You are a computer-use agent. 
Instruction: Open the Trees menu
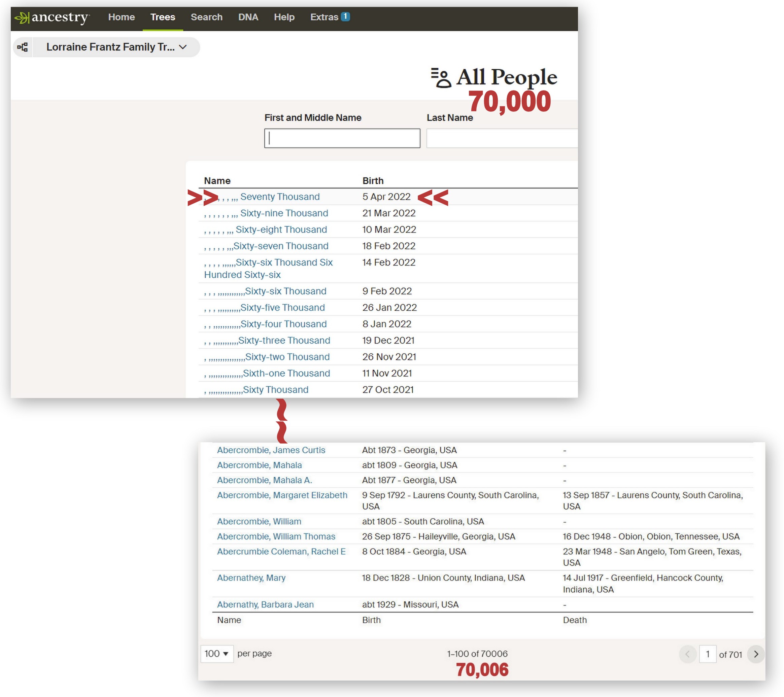(x=163, y=17)
